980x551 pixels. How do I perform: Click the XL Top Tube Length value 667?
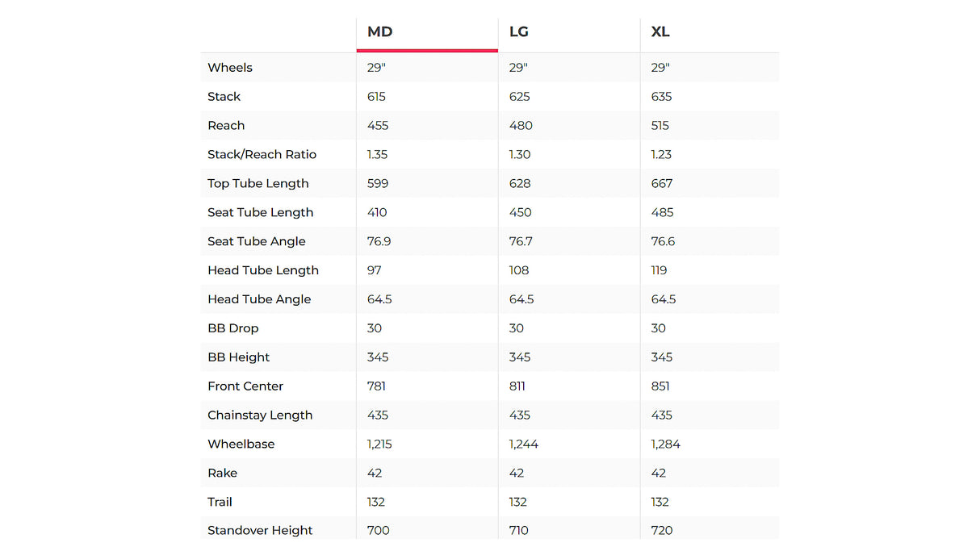tap(662, 184)
